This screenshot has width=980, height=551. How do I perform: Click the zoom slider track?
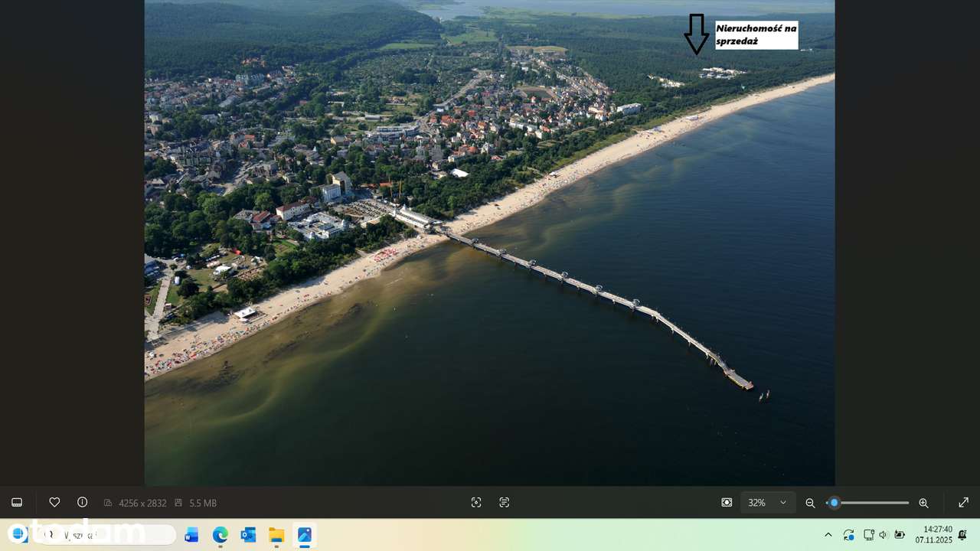point(873,503)
